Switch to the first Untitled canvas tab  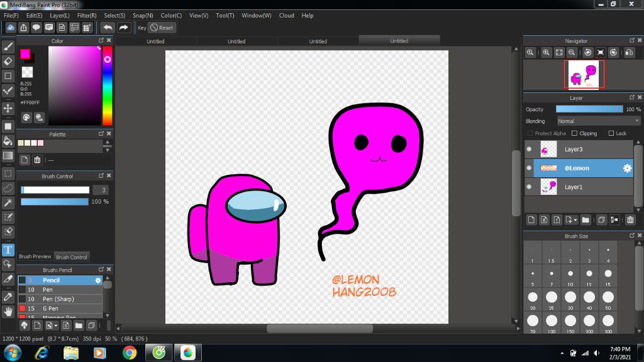pos(155,41)
